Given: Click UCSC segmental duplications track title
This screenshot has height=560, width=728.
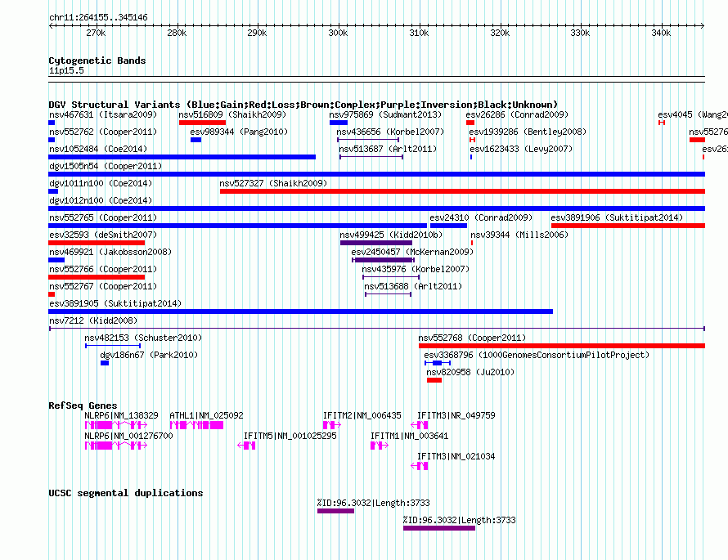Looking at the screenshot, I should point(126,493).
